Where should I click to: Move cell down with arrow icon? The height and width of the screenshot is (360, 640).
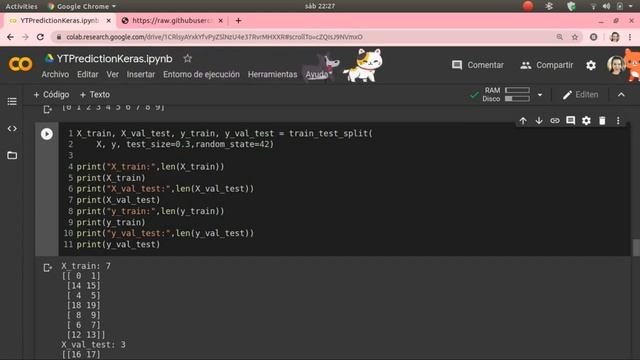pyautogui.click(x=539, y=120)
